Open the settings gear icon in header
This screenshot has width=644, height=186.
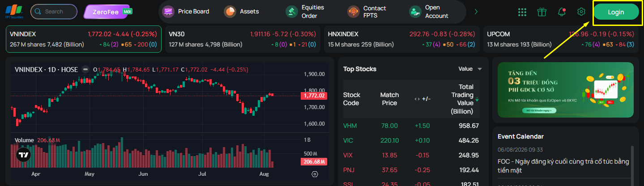point(581,12)
